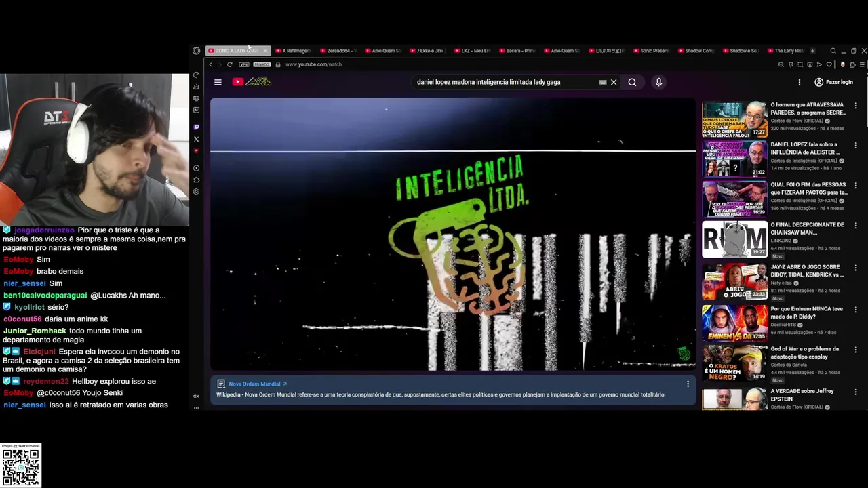Open 'Nova Ordem Mundial' Wikipedia link
The width and height of the screenshot is (868, 488).
pos(258,384)
